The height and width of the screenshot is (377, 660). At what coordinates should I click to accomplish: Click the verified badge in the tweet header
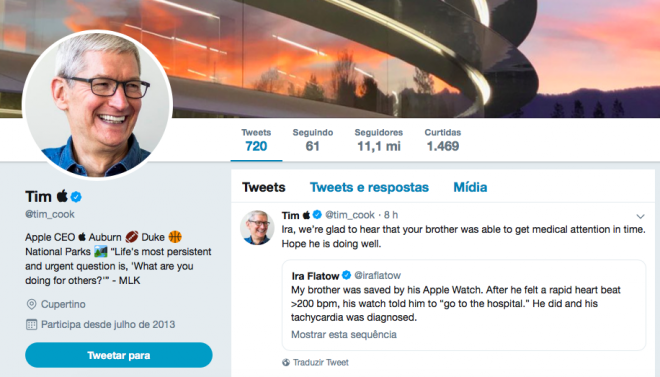point(317,215)
